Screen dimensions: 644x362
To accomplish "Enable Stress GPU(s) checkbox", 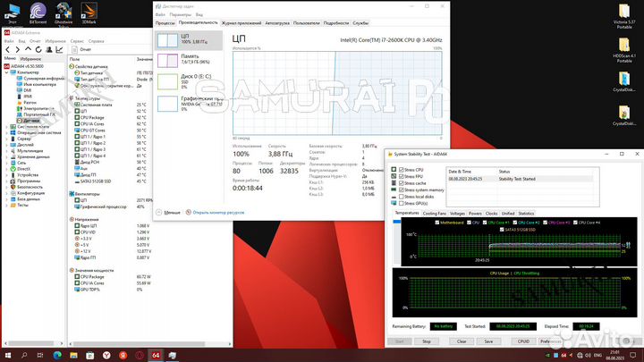I will [402, 203].
